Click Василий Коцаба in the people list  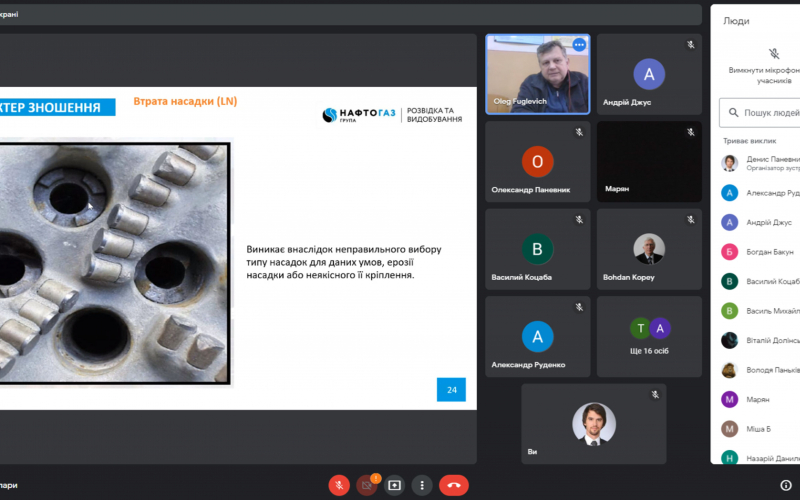(760, 282)
